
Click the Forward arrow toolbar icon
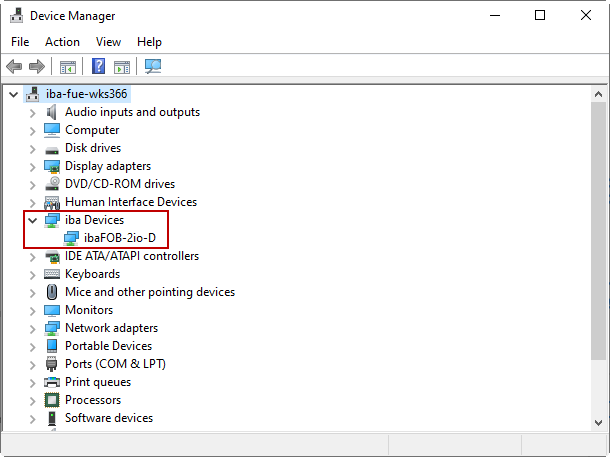pos(37,67)
